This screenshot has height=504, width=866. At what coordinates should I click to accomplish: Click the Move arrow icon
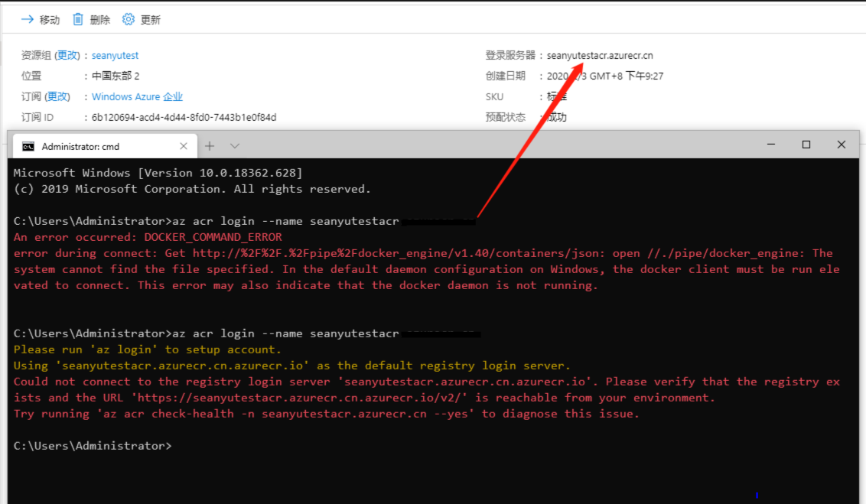(27, 19)
